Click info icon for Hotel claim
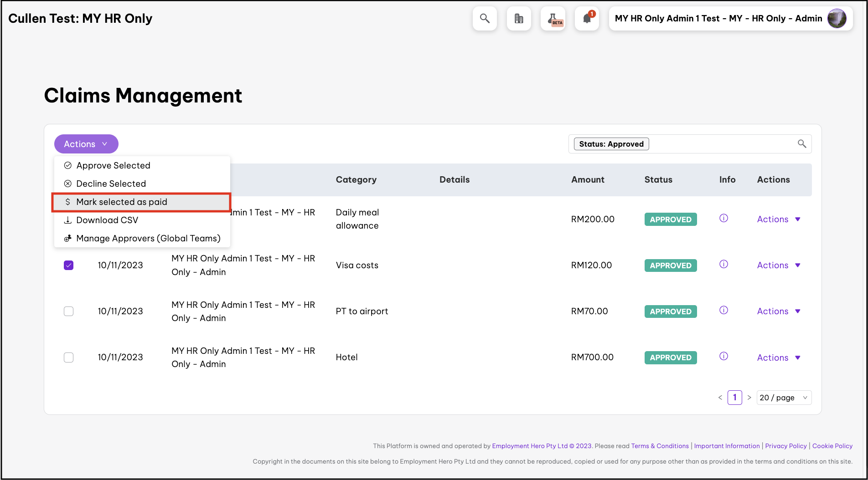This screenshot has height=480, width=868. [x=723, y=356]
